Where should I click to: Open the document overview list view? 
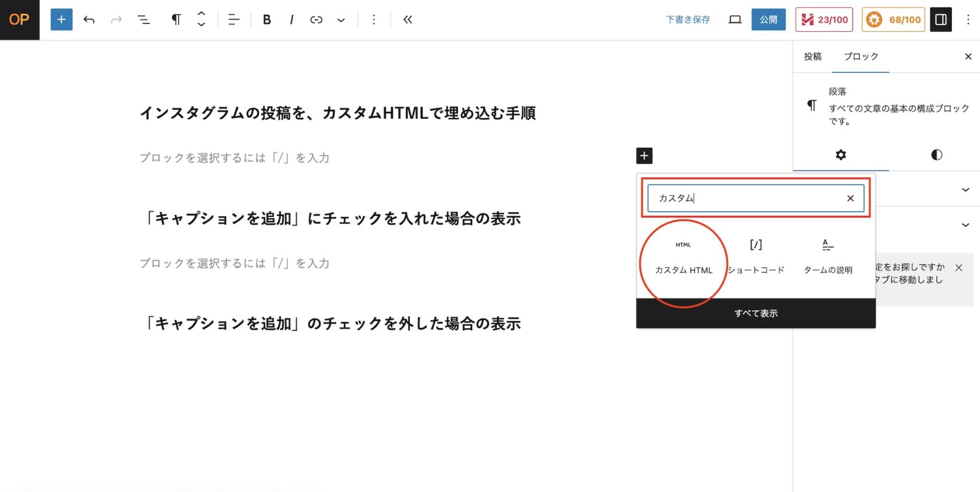click(x=144, y=20)
